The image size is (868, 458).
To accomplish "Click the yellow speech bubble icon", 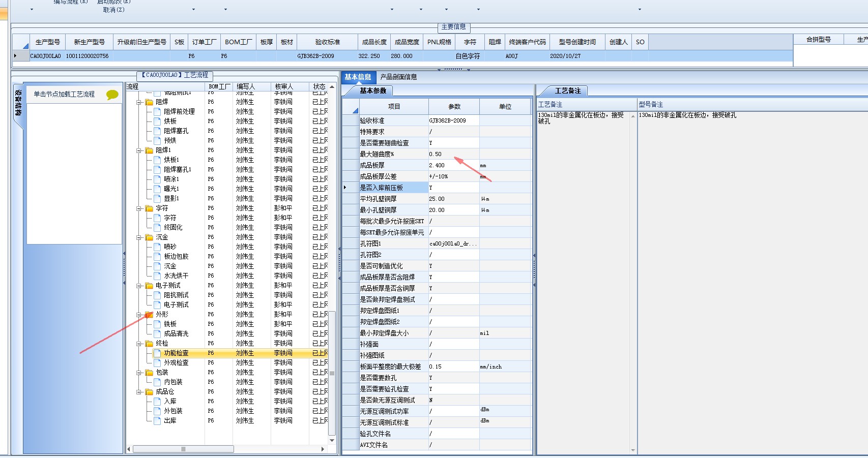I will pyautogui.click(x=112, y=95).
